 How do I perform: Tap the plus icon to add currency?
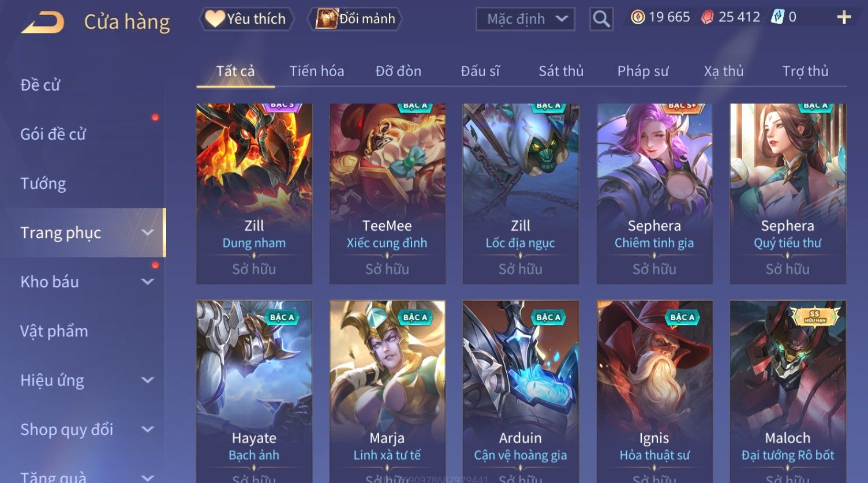(844, 17)
